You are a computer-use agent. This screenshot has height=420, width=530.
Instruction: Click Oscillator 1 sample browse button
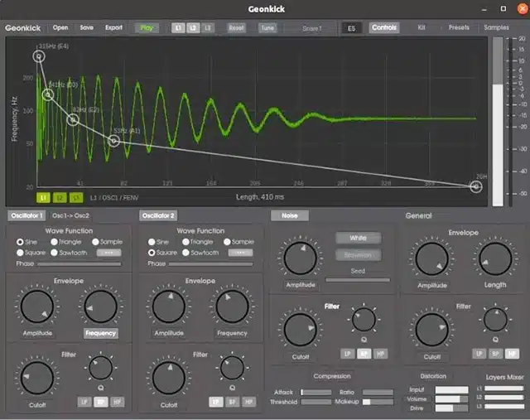pos(108,253)
